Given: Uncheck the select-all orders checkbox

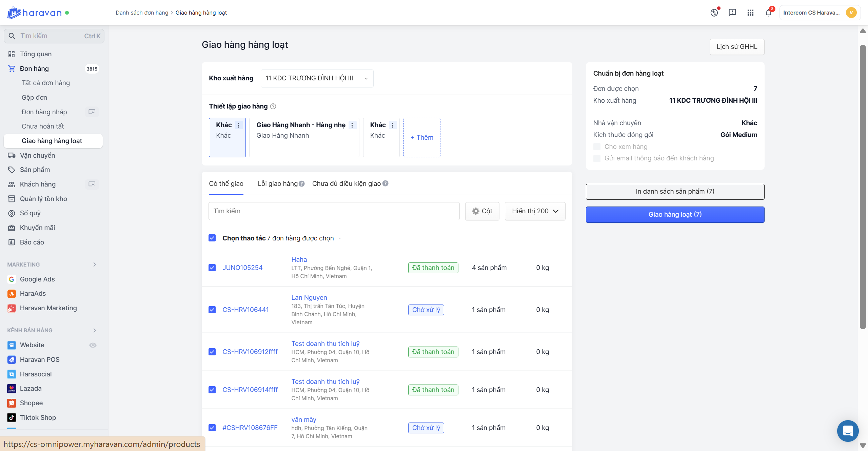Looking at the screenshot, I should pos(212,238).
